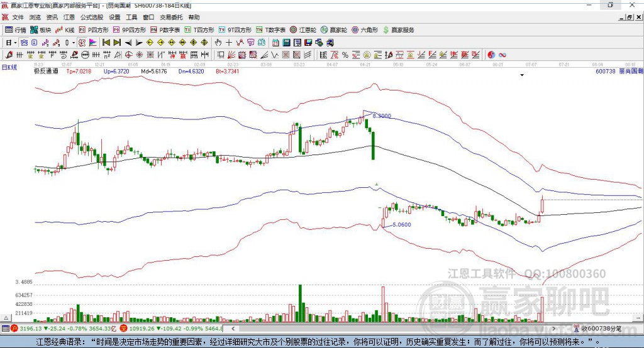The width and height of the screenshot is (644, 348).
Task: Click the blue infinity symbol icon
Action: (502, 55)
